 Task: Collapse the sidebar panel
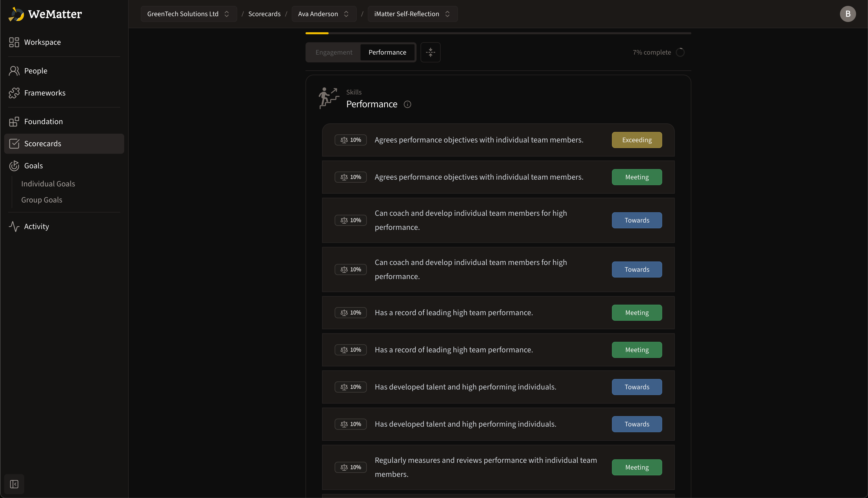click(14, 484)
